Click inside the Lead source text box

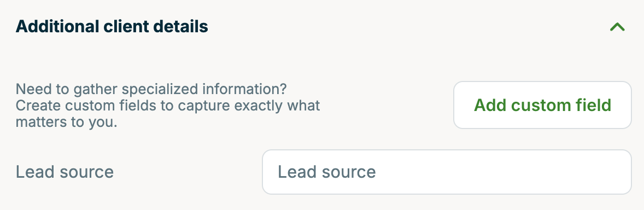(447, 172)
